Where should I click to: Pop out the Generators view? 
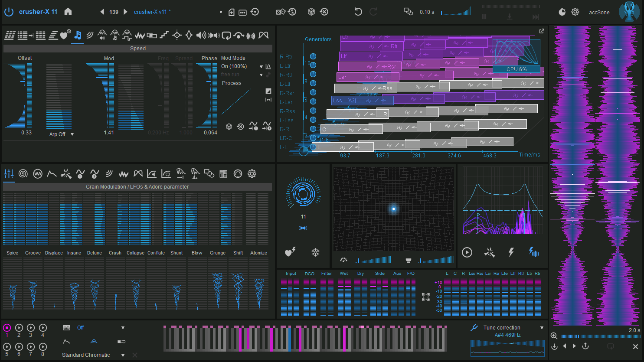tap(542, 31)
